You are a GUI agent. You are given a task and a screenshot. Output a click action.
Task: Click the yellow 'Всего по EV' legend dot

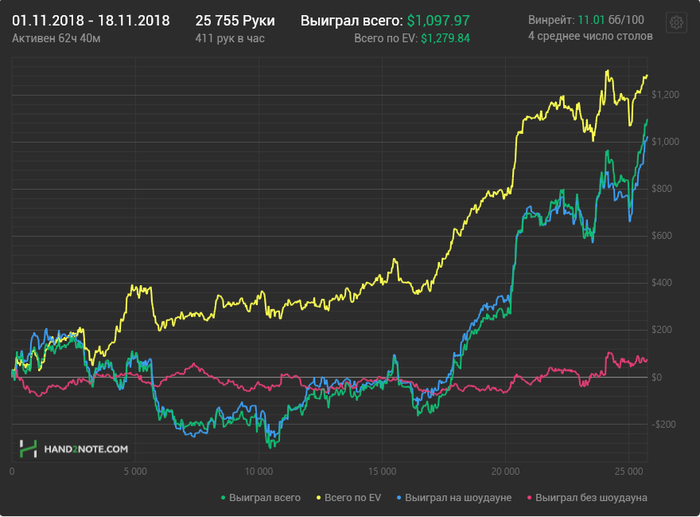(319, 497)
